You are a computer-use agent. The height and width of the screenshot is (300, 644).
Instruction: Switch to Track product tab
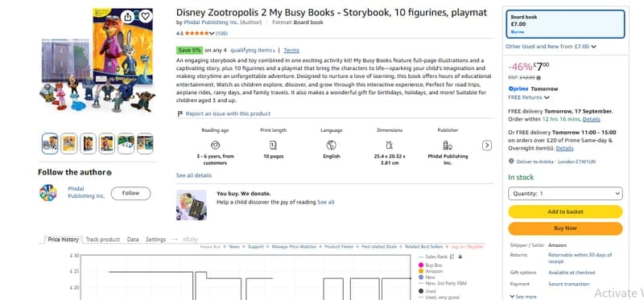pos(103,239)
